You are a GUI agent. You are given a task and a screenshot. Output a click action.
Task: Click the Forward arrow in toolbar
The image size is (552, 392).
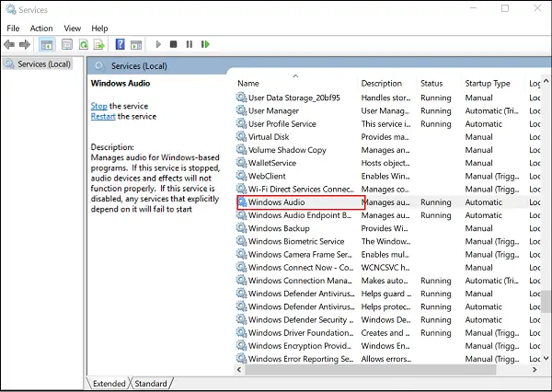(x=27, y=44)
